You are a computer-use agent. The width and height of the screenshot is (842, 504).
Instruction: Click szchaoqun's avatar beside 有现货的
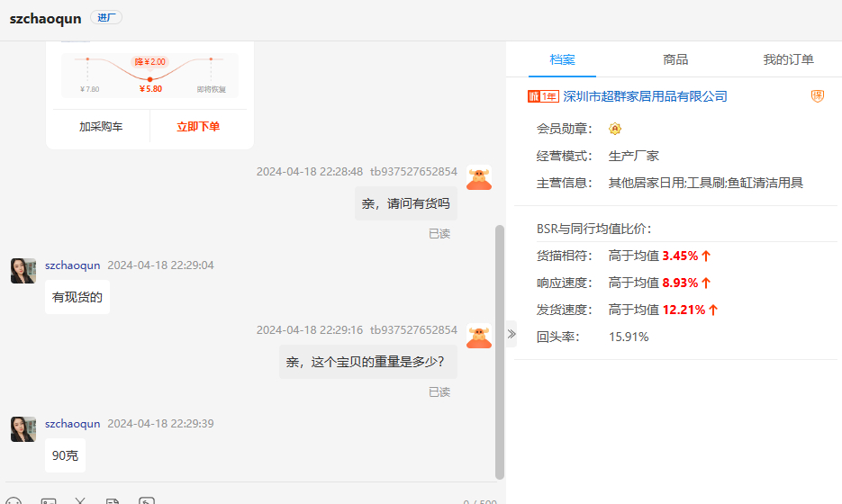point(23,271)
